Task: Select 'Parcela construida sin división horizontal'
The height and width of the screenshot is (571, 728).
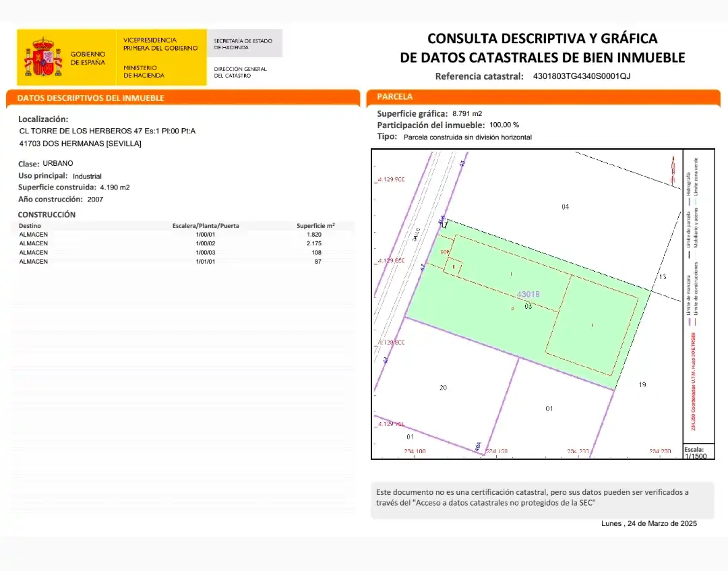Action: [468, 138]
